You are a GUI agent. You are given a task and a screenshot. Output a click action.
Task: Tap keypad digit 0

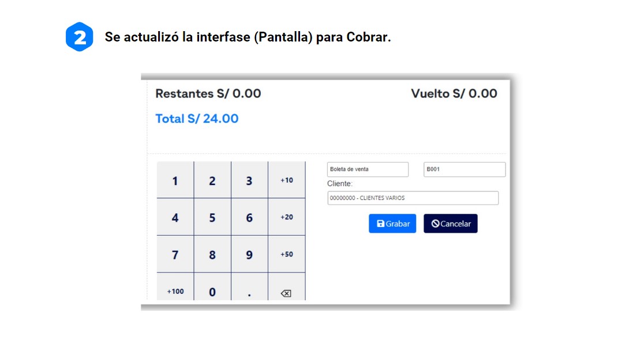click(x=212, y=287)
